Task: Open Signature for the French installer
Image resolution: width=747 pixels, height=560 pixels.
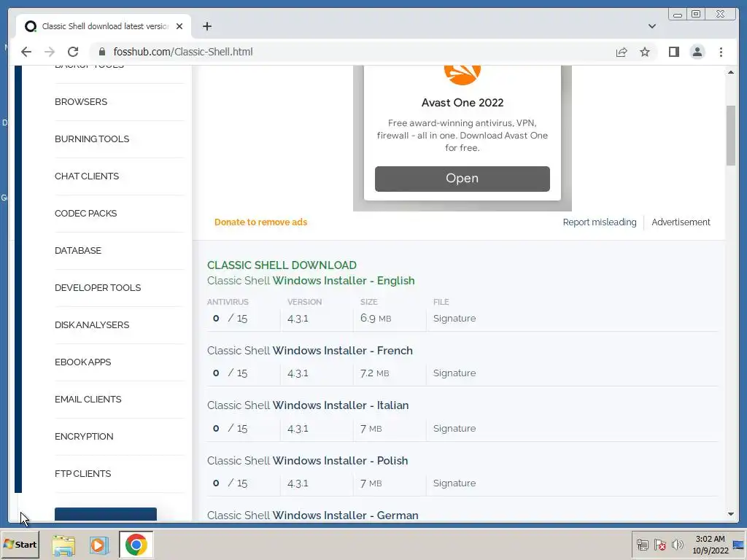Action: (x=454, y=373)
